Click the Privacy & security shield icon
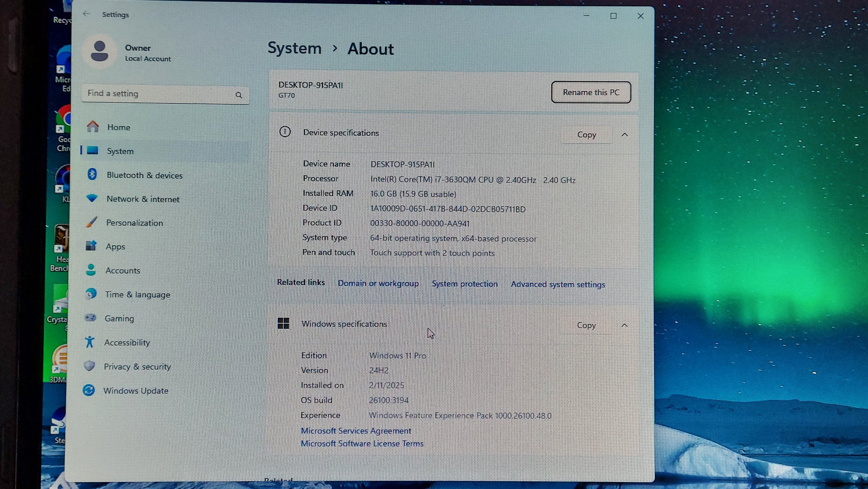The height and width of the screenshot is (489, 868). click(x=89, y=366)
